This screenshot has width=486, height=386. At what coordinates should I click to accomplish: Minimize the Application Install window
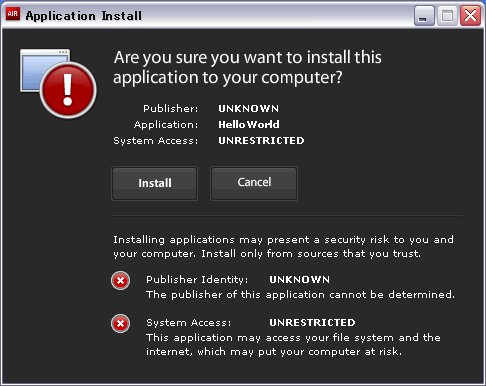pyautogui.click(x=424, y=16)
